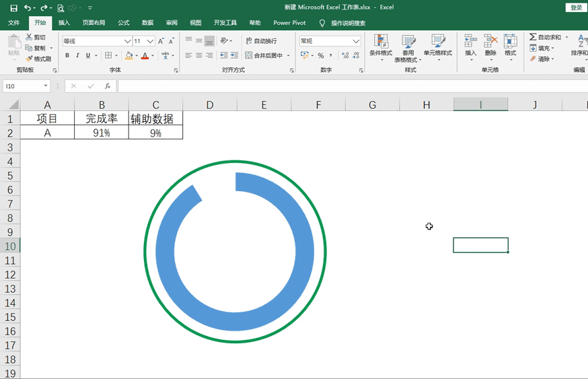The height and width of the screenshot is (379, 588).
Task: Click the font color red A icon
Action: point(145,55)
